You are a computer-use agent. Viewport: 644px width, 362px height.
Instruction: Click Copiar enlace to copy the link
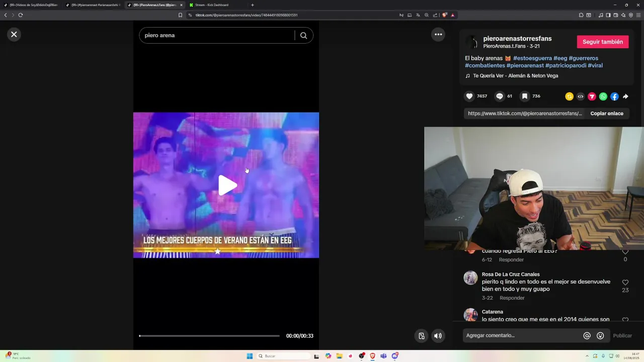tap(607, 114)
